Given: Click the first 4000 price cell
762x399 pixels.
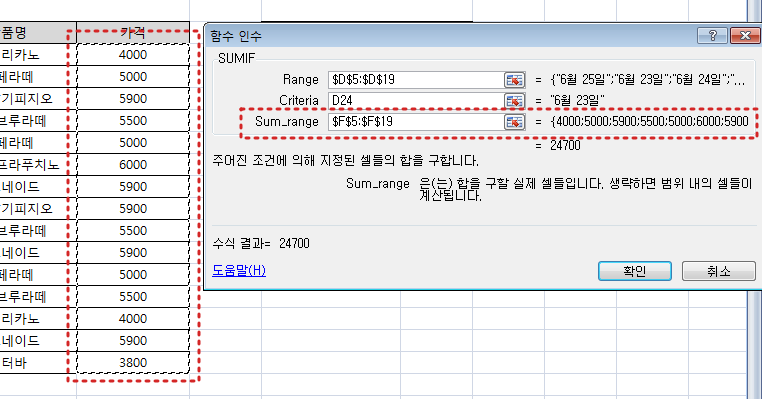Looking at the screenshot, I should 133,54.
